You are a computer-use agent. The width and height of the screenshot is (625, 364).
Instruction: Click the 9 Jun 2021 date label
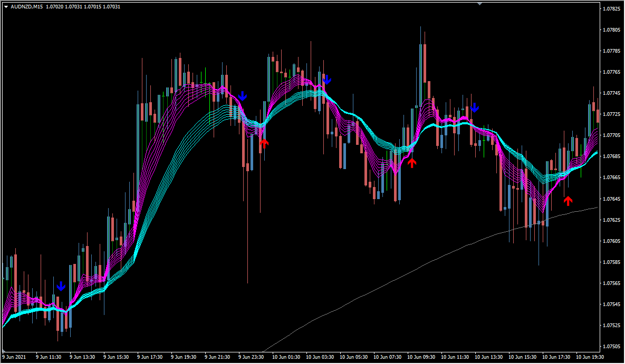[14, 357]
